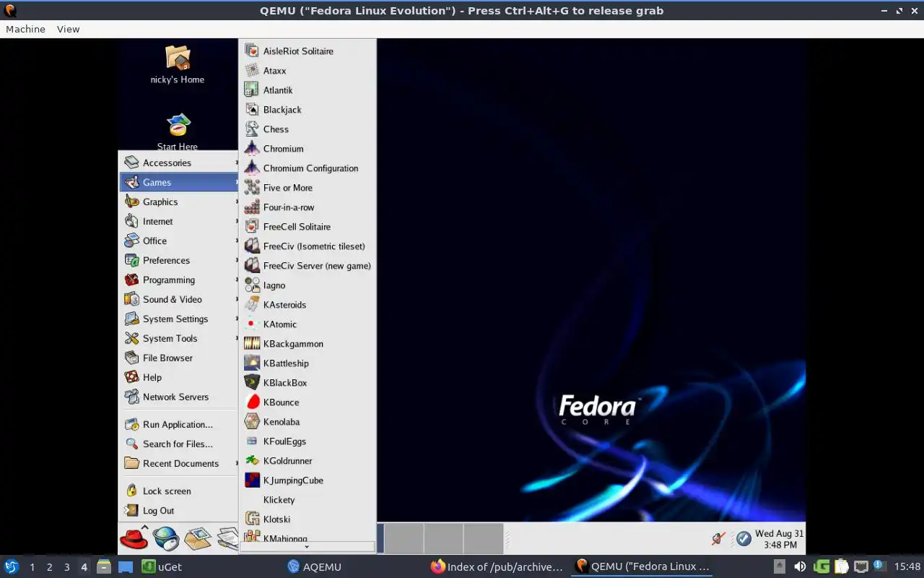Open the Klotski game
The height and width of the screenshot is (578, 924).
[x=308, y=519]
